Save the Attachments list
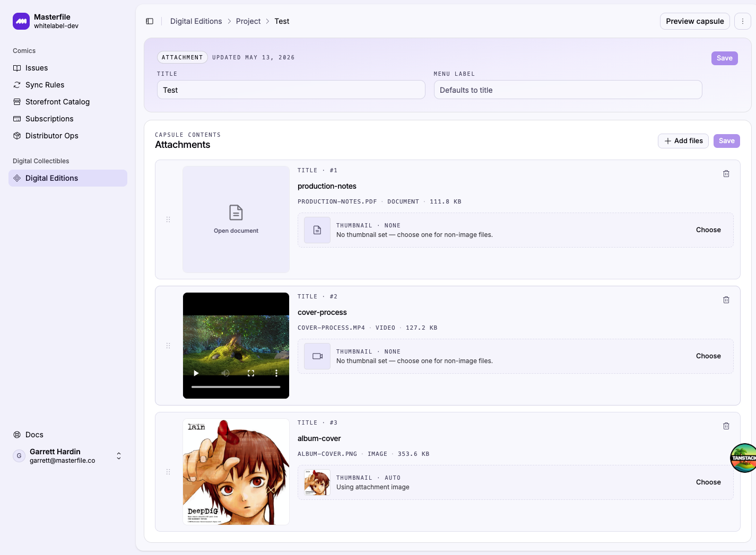This screenshot has height=555, width=756. tap(727, 141)
